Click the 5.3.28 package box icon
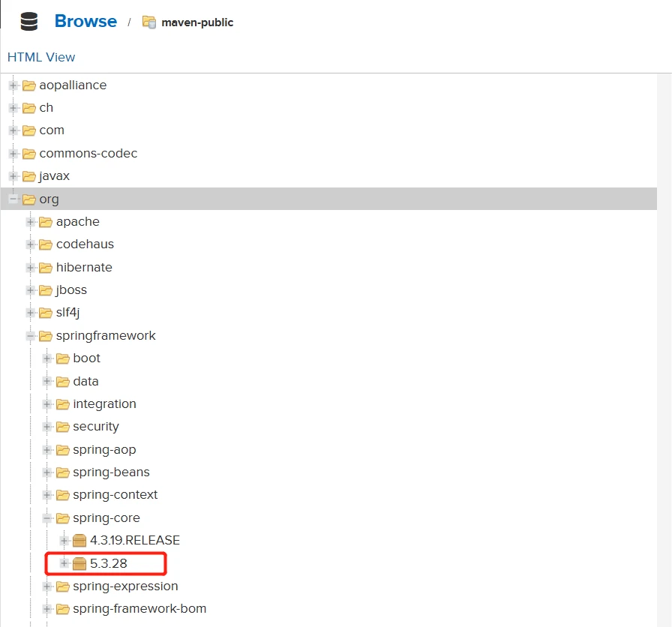 (79, 563)
